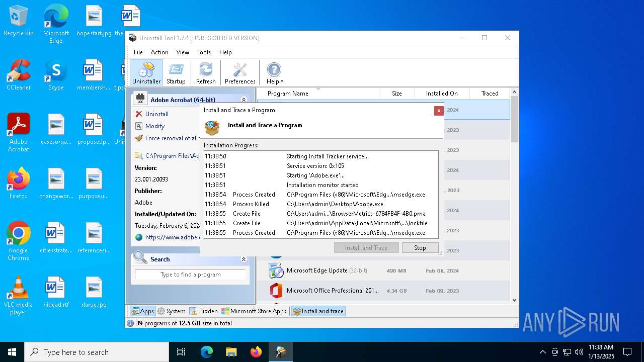The width and height of the screenshot is (644, 362).
Task: Open Firefox desktop shortcut
Action: 19,184
